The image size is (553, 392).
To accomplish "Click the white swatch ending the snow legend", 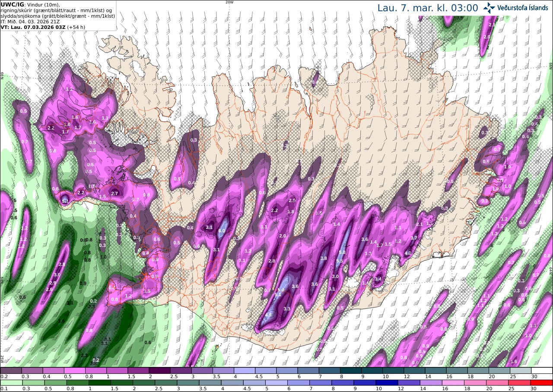I will tap(542, 370).
